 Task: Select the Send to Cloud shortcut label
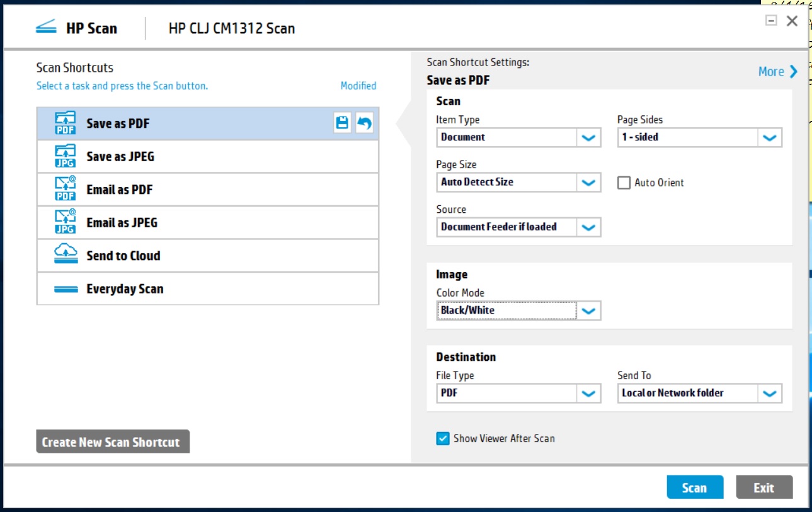(123, 256)
